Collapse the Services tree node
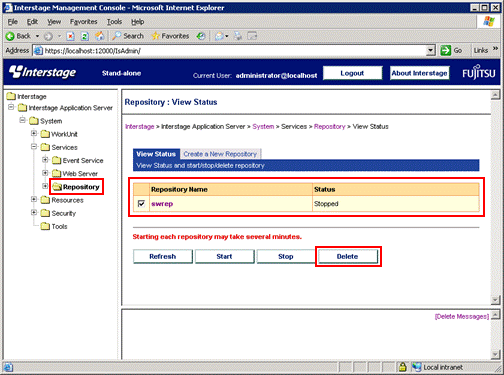Viewport: 504px width, 375px height. pyautogui.click(x=34, y=147)
